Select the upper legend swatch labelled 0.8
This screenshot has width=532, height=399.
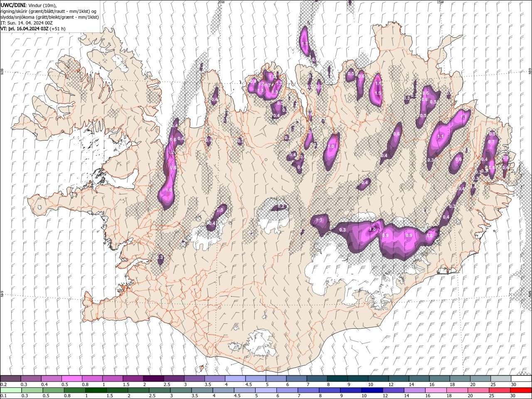pyautogui.click(x=92, y=379)
